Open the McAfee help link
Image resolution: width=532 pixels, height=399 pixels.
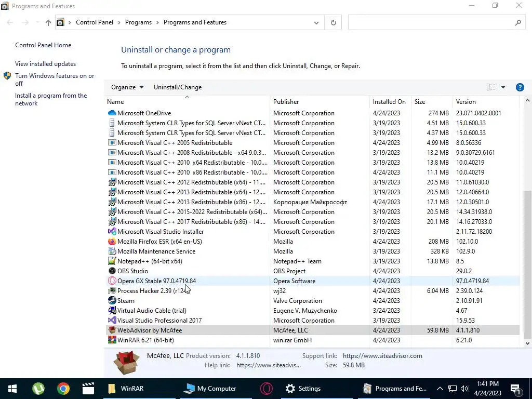(269, 365)
